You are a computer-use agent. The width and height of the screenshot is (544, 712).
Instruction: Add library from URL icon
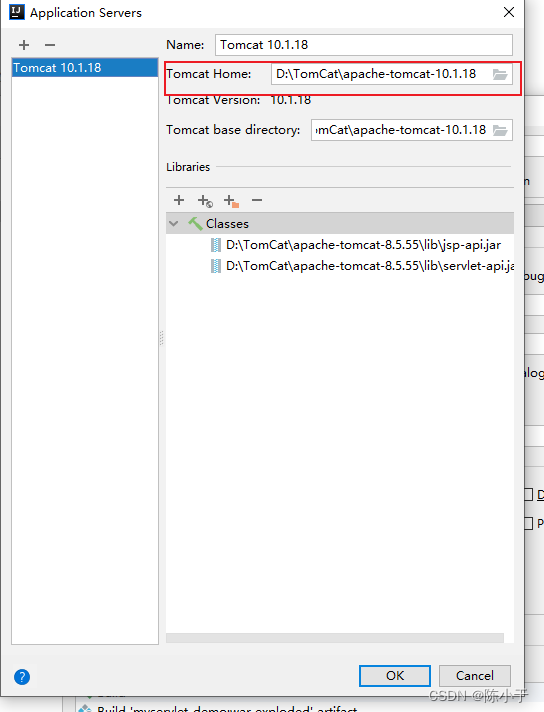click(x=205, y=201)
